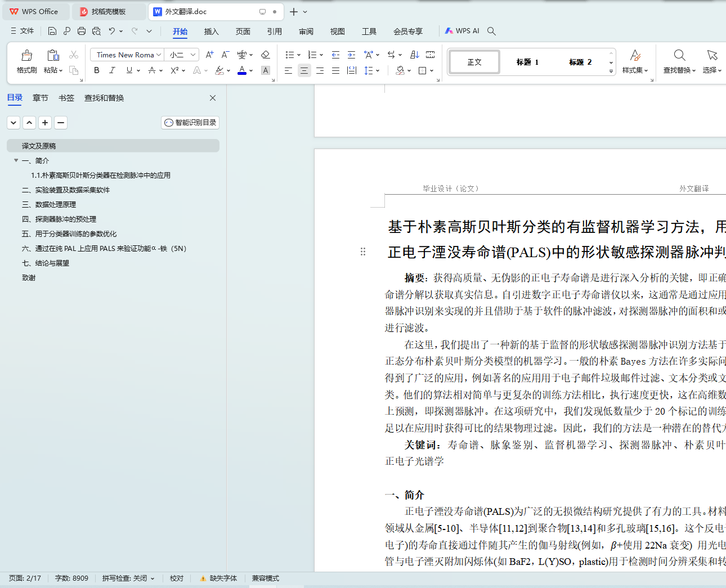Image resolution: width=726 pixels, height=588 pixels.
Task: Collapse the 一、简介 outline section
Action: tap(16, 160)
